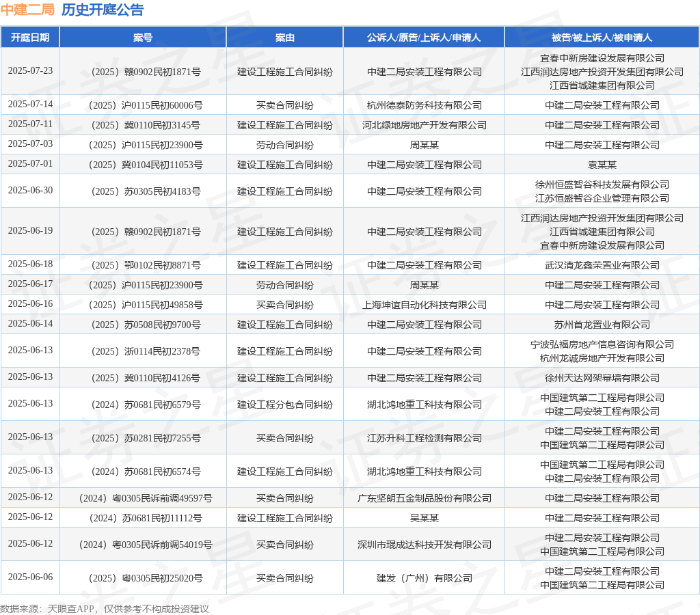This screenshot has height=615, width=700.
Task: Click 建设工程分包合同纠纷 cause cell
Action: click(x=285, y=405)
